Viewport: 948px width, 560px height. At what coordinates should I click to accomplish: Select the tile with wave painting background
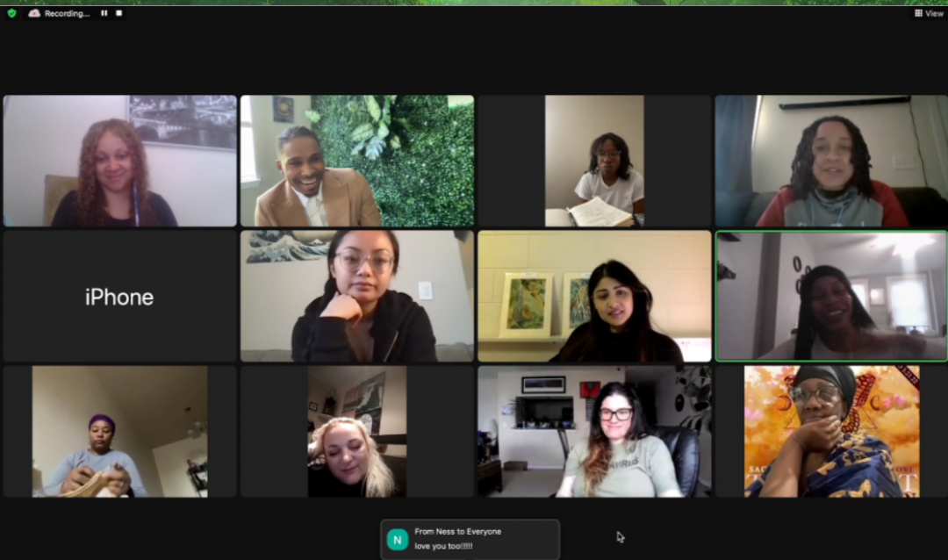pyautogui.click(x=356, y=297)
